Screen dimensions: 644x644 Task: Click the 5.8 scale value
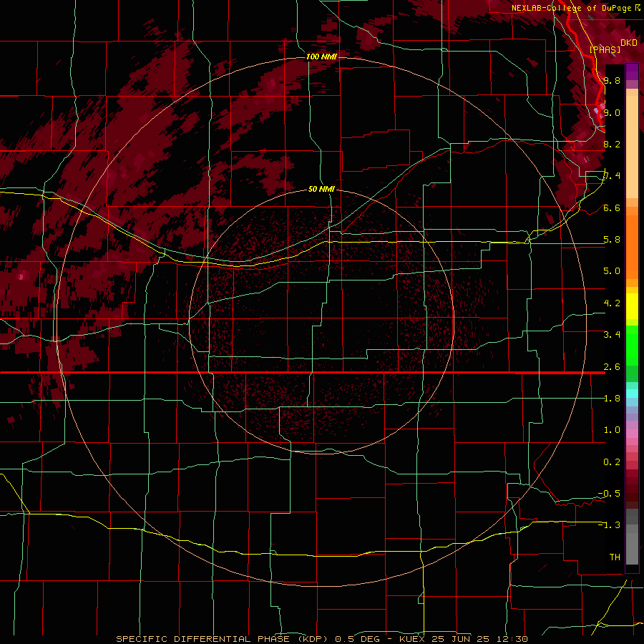click(612, 240)
